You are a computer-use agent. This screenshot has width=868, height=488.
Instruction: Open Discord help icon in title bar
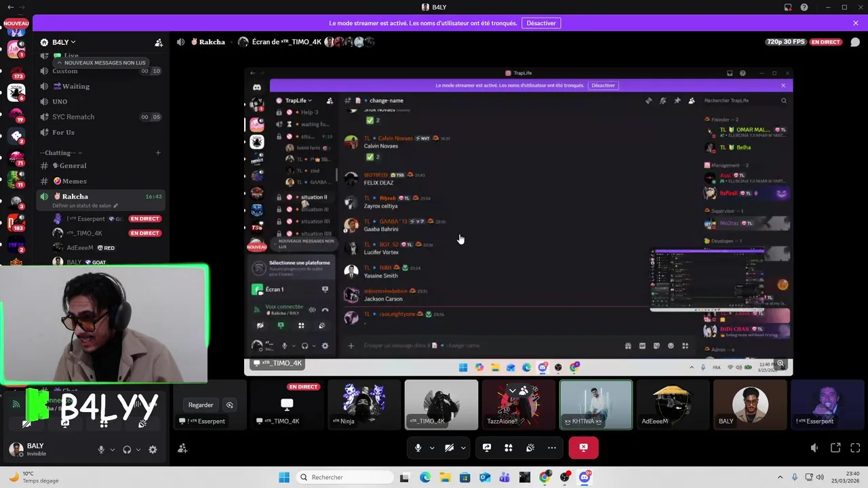tap(804, 7)
